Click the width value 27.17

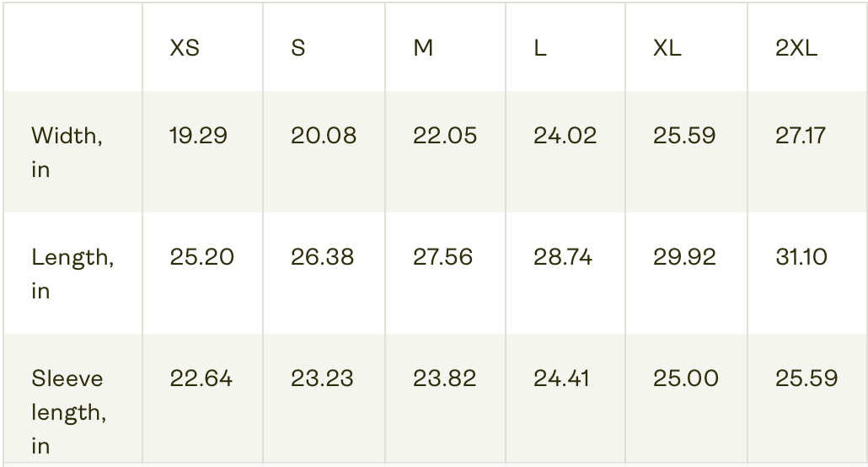pyautogui.click(x=801, y=136)
